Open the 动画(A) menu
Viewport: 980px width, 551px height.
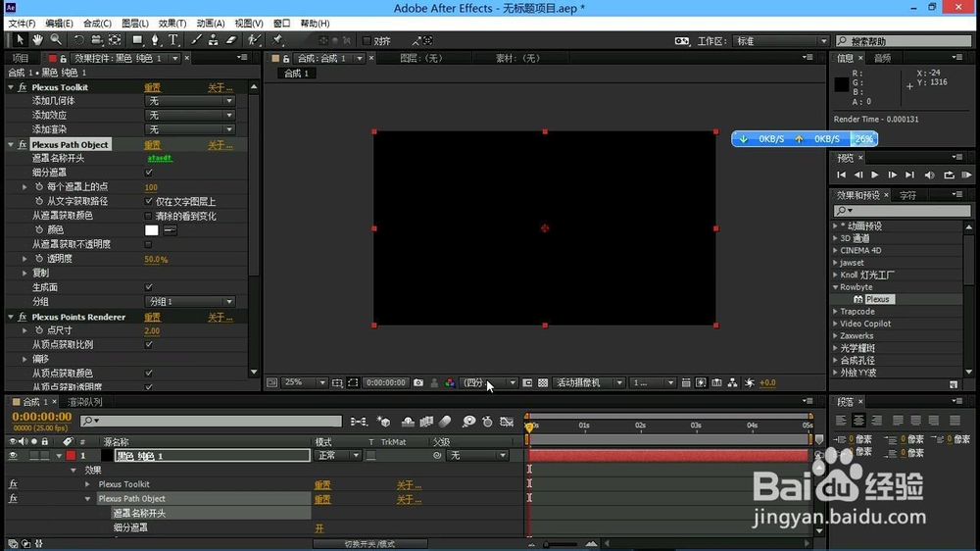[211, 24]
